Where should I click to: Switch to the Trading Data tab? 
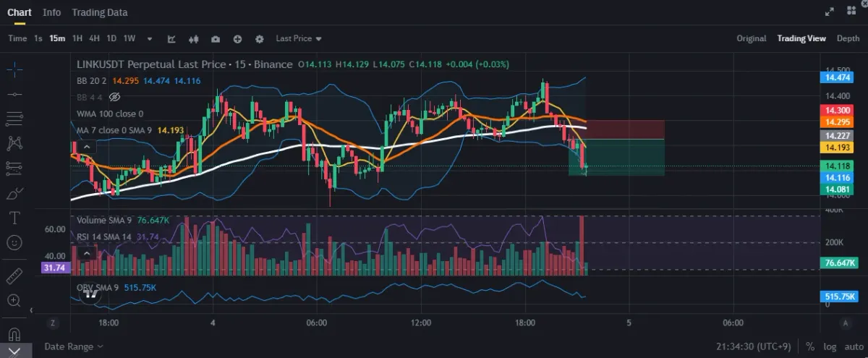100,12
